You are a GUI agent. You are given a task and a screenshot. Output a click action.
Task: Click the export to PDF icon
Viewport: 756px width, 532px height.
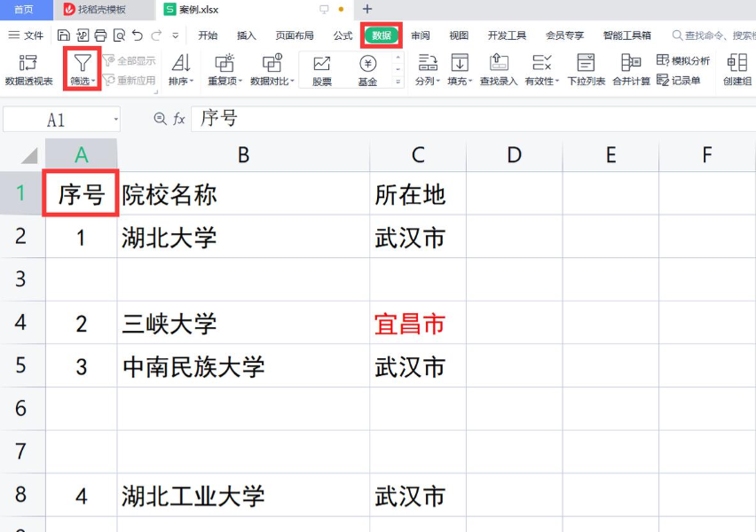coord(83,35)
